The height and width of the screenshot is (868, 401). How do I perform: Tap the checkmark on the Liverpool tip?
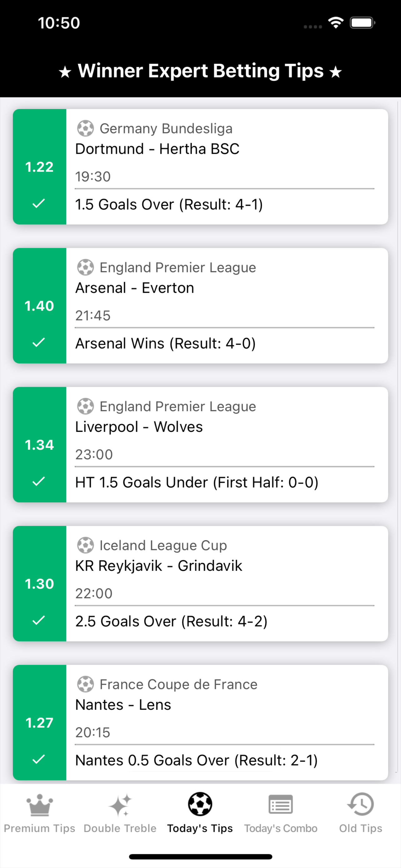click(x=39, y=482)
